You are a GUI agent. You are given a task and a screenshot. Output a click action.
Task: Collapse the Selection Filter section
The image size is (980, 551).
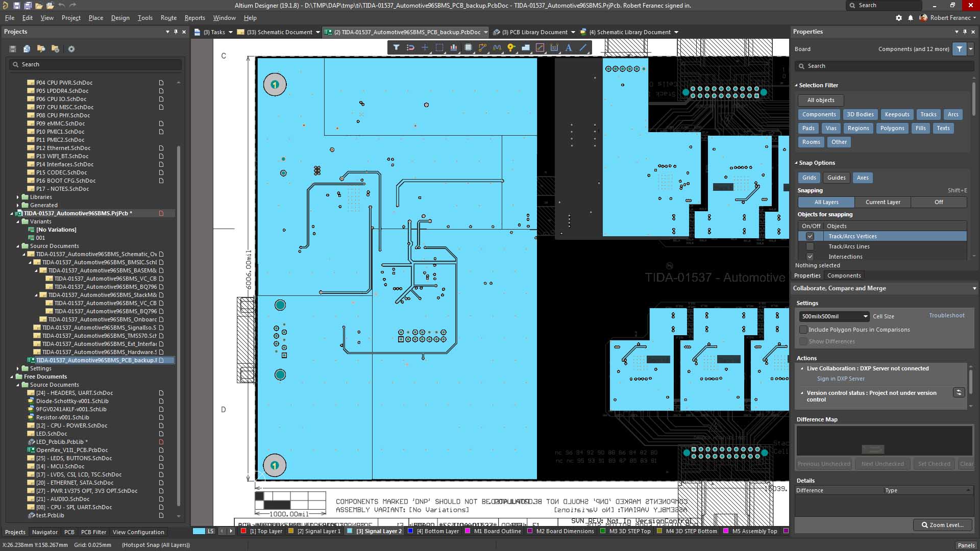tap(796, 85)
